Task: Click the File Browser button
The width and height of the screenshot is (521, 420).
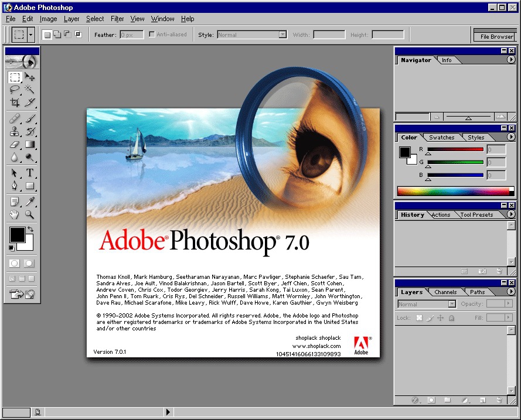Action: pos(496,36)
